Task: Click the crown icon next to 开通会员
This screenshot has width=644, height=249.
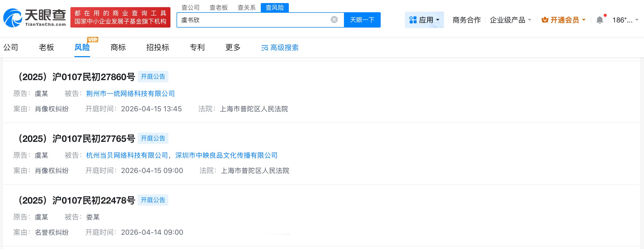Action: [545, 20]
